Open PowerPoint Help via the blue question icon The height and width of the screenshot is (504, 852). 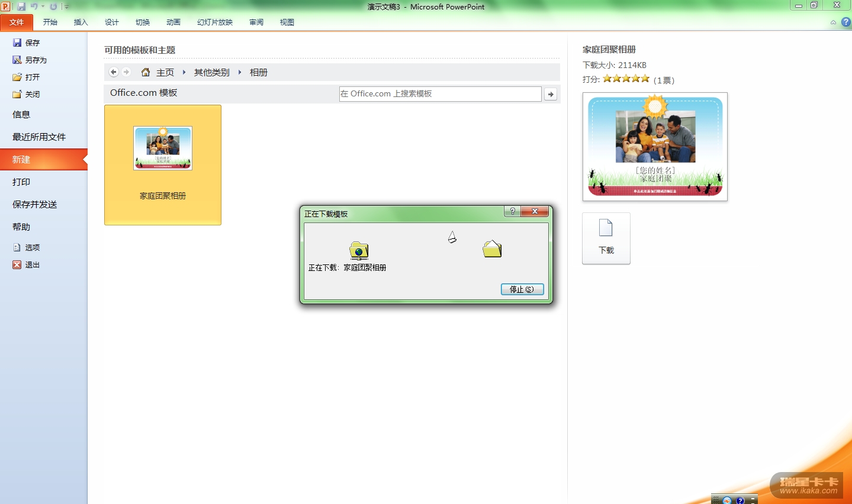pyautogui.click(x=846, y=22)
